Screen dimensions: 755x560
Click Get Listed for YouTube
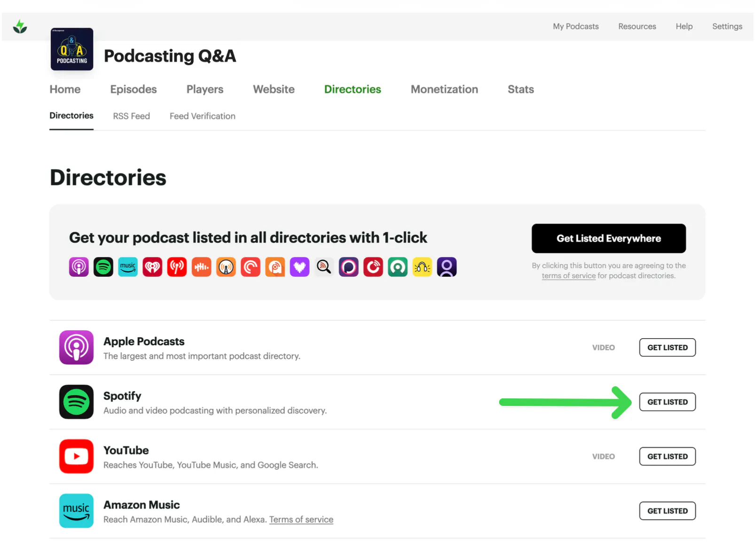pyautogui.click(x=668, y=456)
